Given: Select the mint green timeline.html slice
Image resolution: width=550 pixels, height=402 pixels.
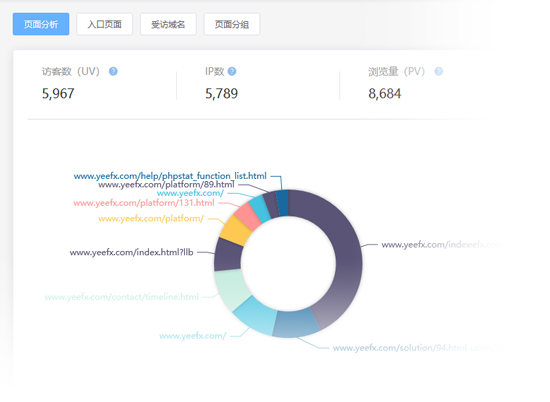Looking at the screenshot, I should (230, 289).
